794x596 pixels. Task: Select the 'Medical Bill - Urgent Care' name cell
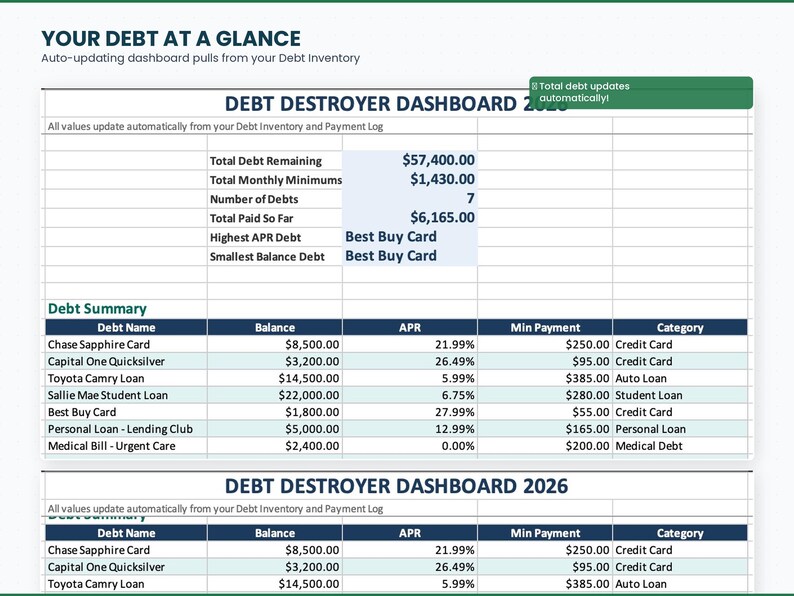pos(126,446)
